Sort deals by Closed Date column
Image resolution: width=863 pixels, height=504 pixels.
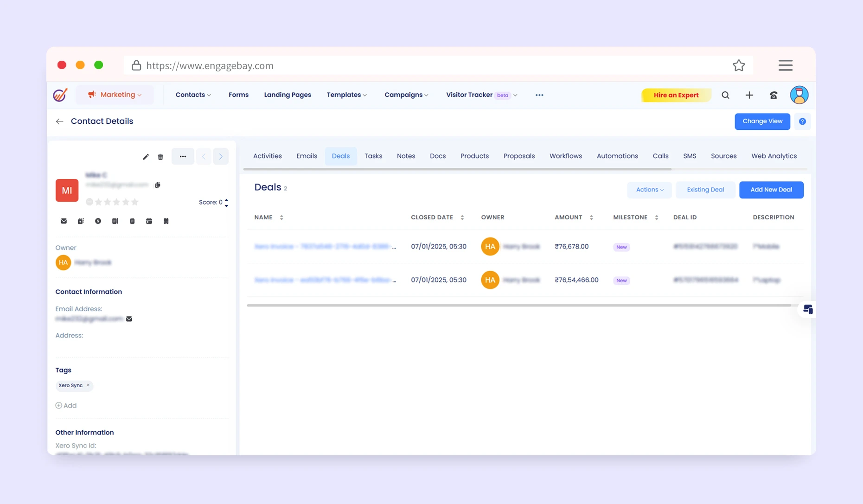[x=462, y=217]
